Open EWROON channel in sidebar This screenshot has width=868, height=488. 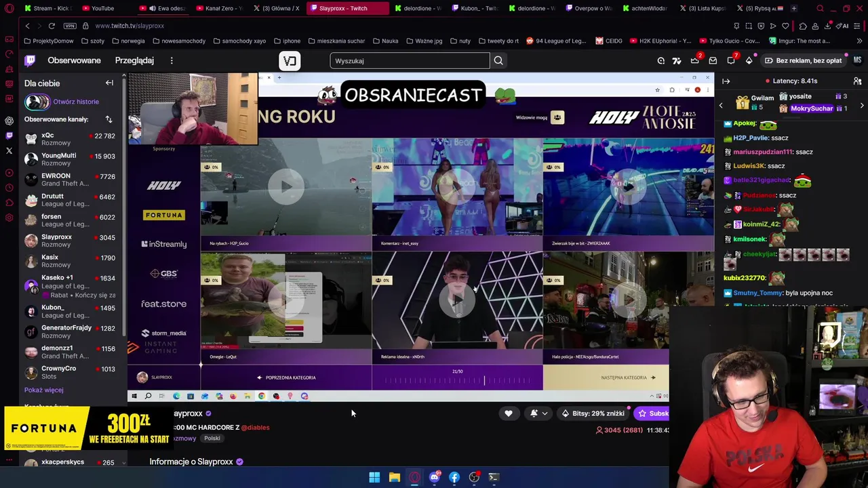click(x=71, y=180)
